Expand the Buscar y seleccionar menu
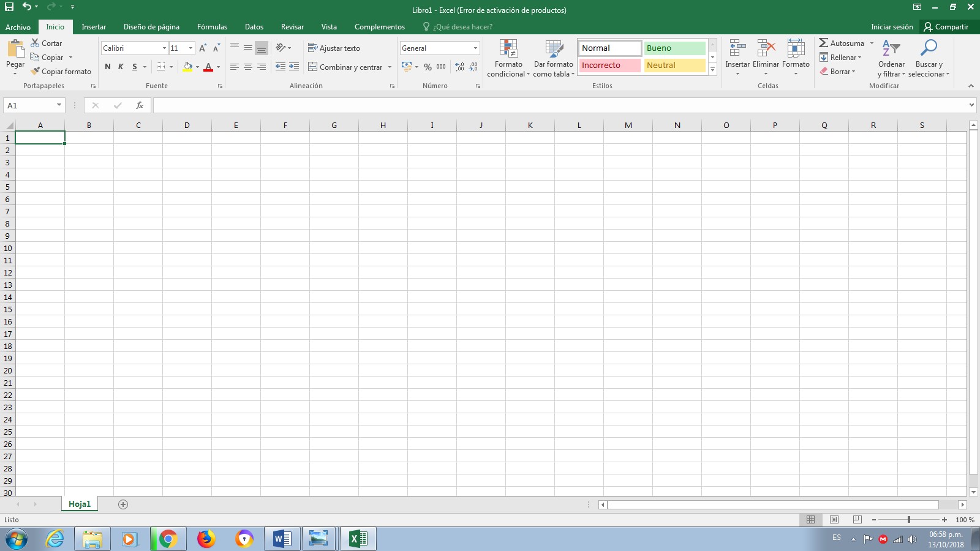Screen dimensions: 980x551 click(929, 58)
